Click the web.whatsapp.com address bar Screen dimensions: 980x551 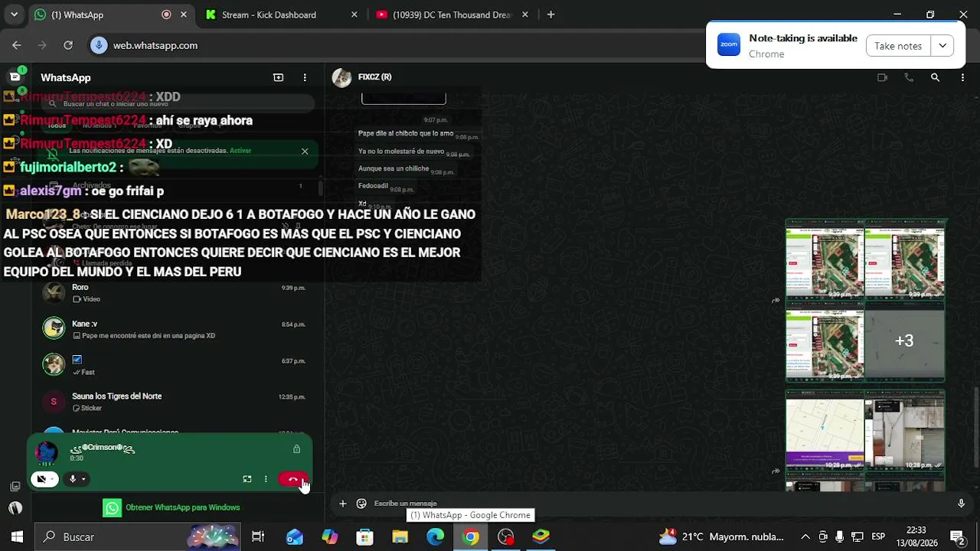click(x=155, y=45)
